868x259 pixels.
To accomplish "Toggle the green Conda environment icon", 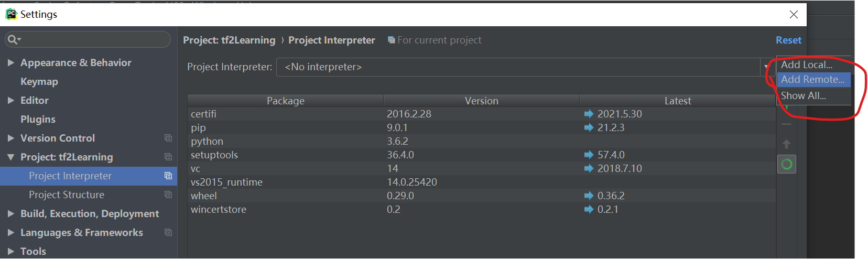I will point(786,165).
